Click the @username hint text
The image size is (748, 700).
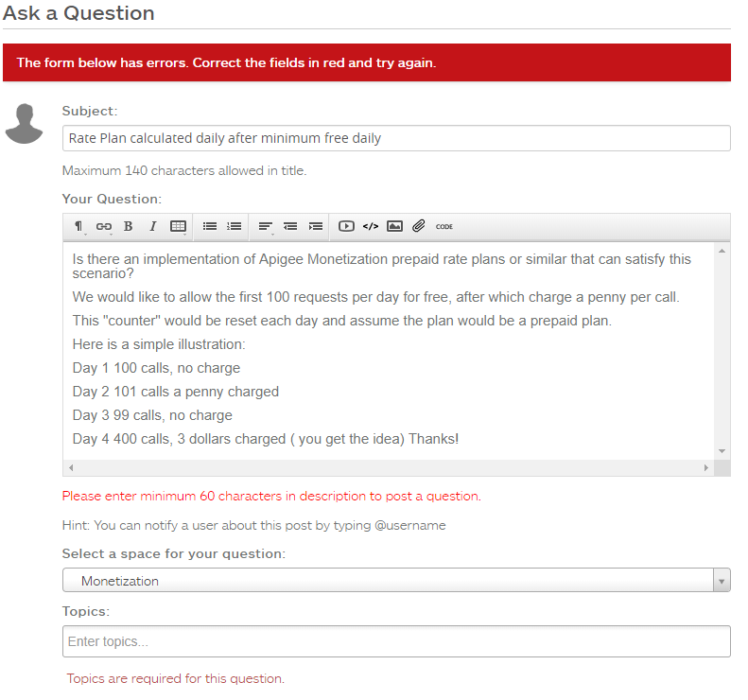pyautogui.click(x=253, y=525)
